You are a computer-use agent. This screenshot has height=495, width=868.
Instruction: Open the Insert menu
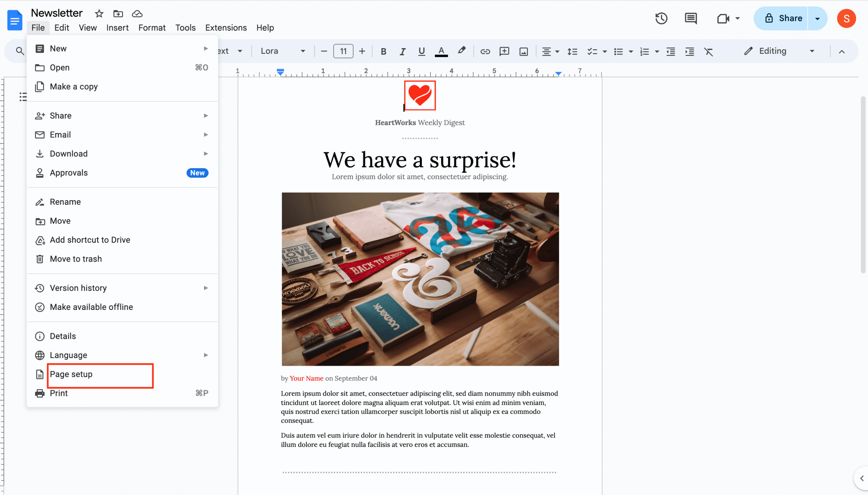coord(117,27)
